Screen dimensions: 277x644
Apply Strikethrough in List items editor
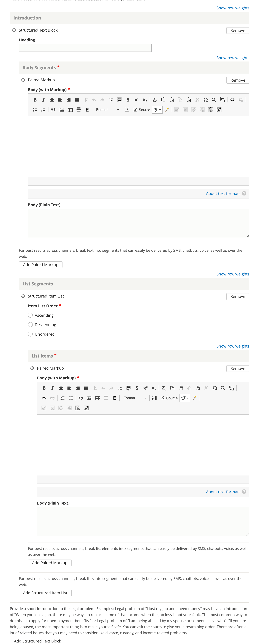click(137, 388)
